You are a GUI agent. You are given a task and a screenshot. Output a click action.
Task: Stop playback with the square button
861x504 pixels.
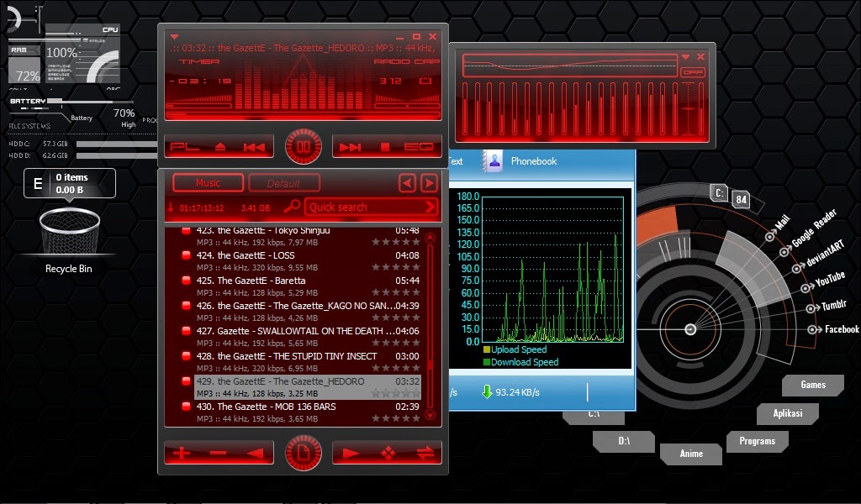click(x=385, y=147)
